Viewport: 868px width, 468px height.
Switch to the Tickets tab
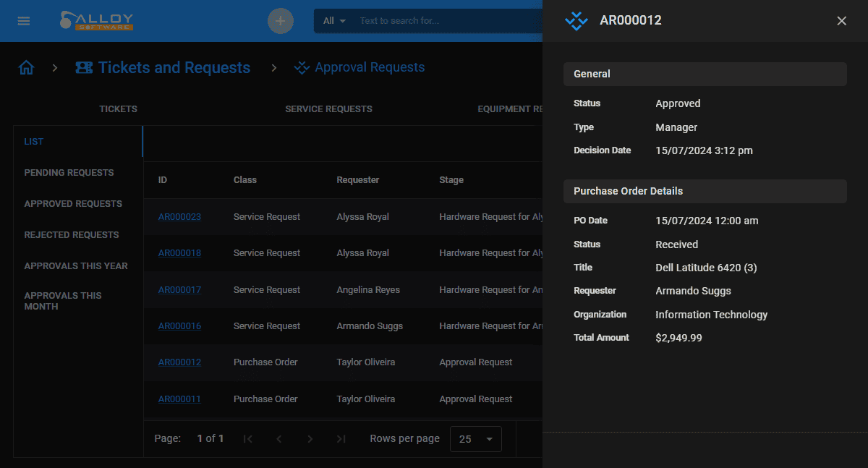118,109
